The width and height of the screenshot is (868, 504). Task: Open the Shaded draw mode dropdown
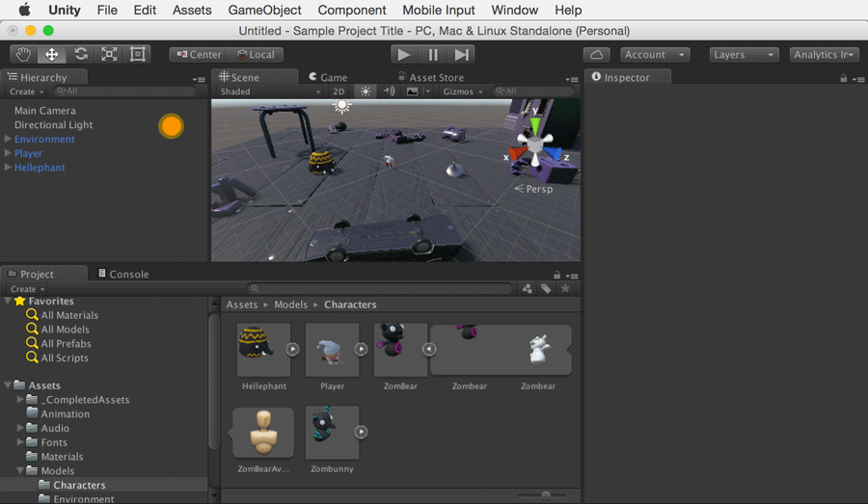270,92
